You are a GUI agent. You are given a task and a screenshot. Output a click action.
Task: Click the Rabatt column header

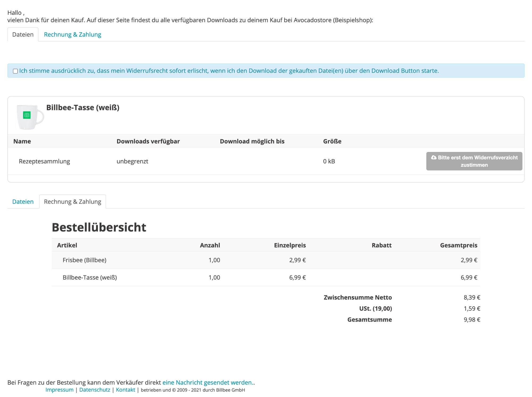pos(381,245)
